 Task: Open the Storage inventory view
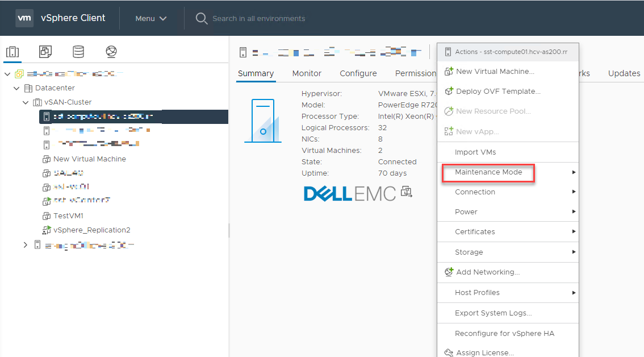(78, 51)
